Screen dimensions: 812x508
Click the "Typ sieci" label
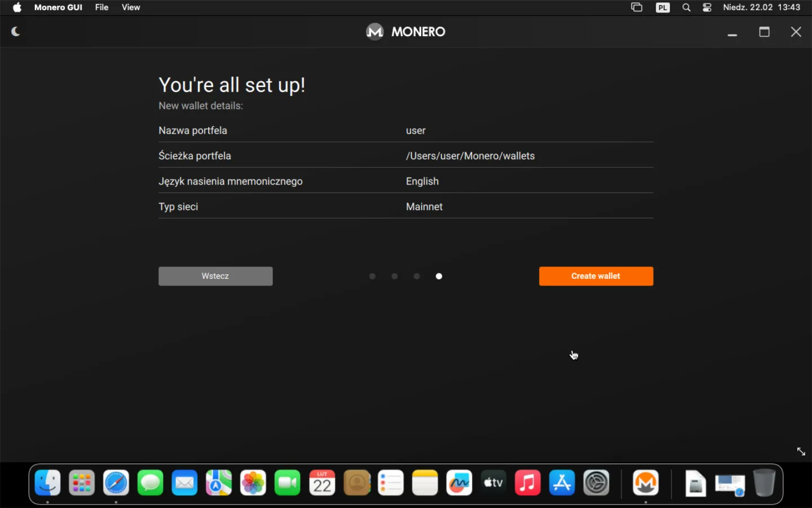tap(178, 207)
